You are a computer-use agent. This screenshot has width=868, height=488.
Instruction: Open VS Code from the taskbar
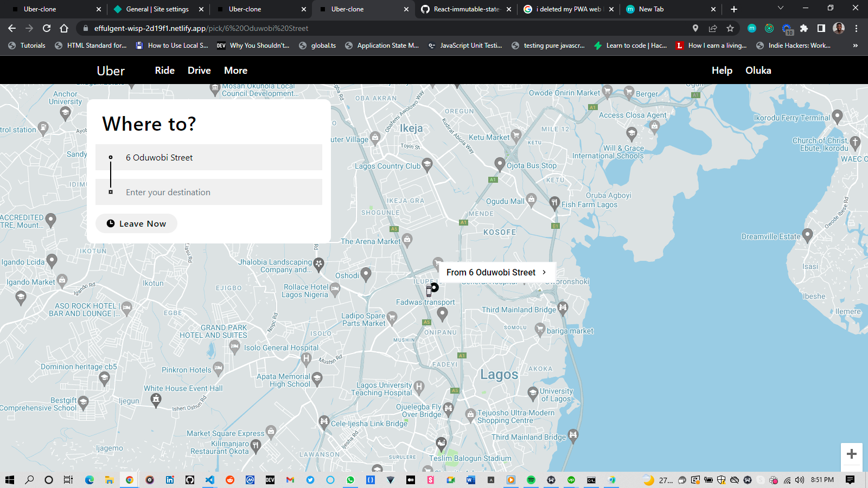point(210,480)
